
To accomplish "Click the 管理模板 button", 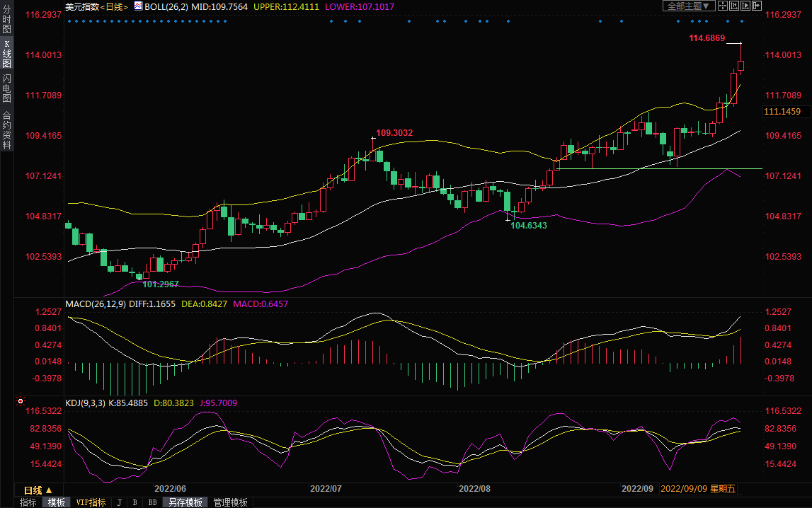I will pyautogui.click(x=230, y=502).
